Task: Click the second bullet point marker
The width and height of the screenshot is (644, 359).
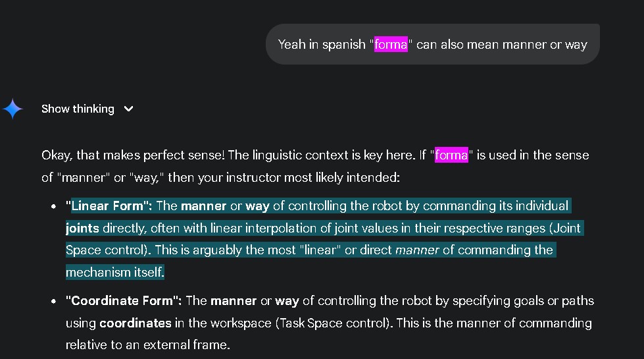Action: pyautogui.click(x=55, y=301)
